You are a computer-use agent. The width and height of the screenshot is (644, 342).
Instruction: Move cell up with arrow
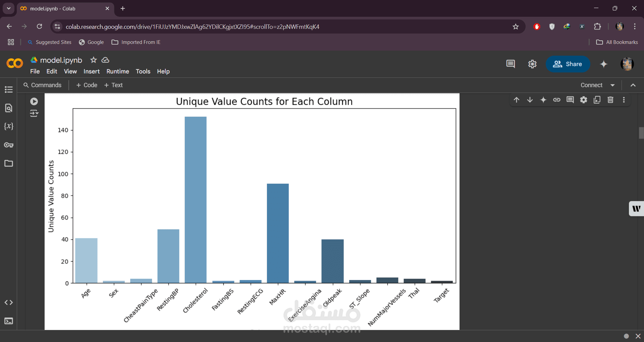517,100
